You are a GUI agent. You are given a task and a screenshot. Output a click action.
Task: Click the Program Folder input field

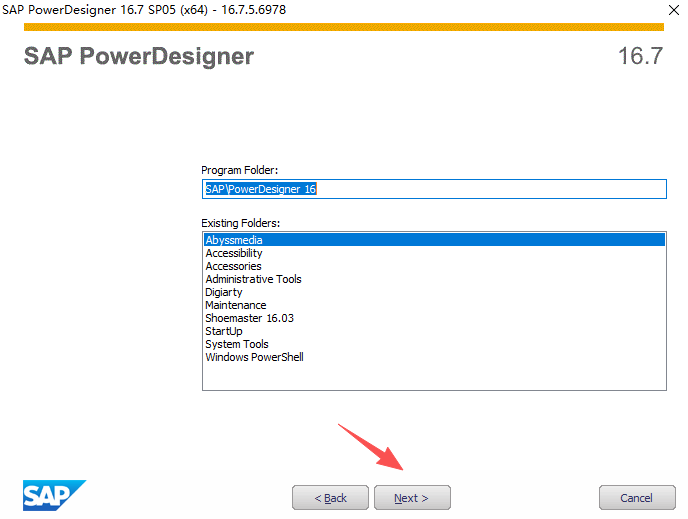point(434,189)
